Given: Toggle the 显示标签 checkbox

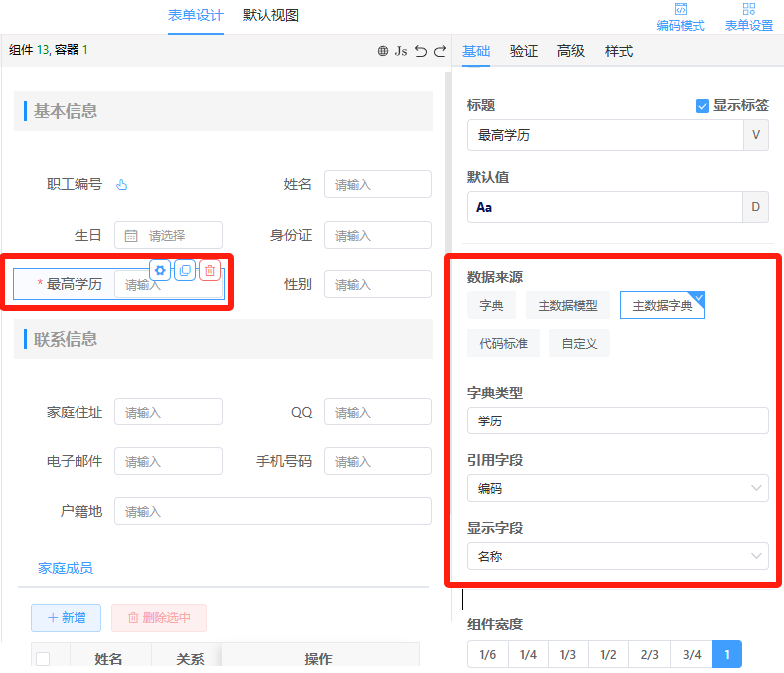Looking at the screenshot, I should (703, 105).
